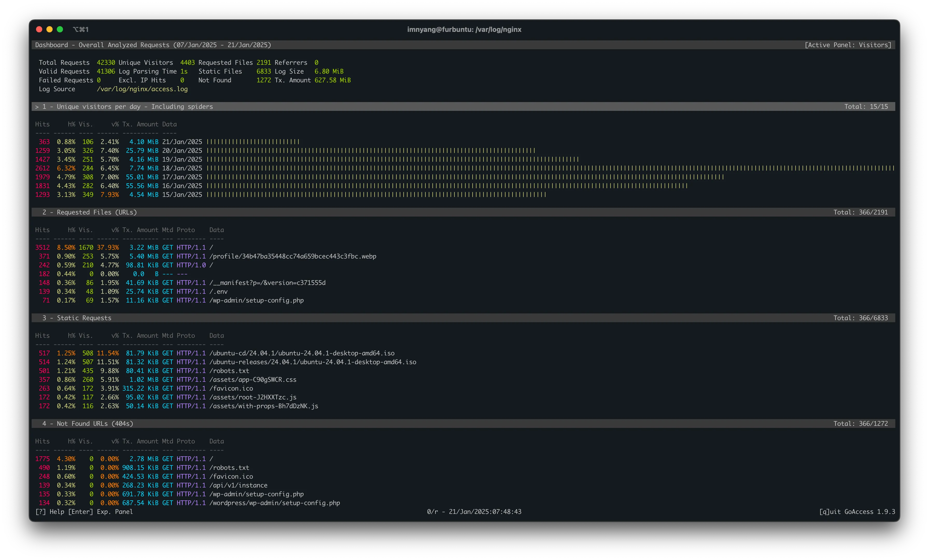Click the 3512 hits value in Requested Files
This screenshot has height=560, width=929.
click(42, 248)
